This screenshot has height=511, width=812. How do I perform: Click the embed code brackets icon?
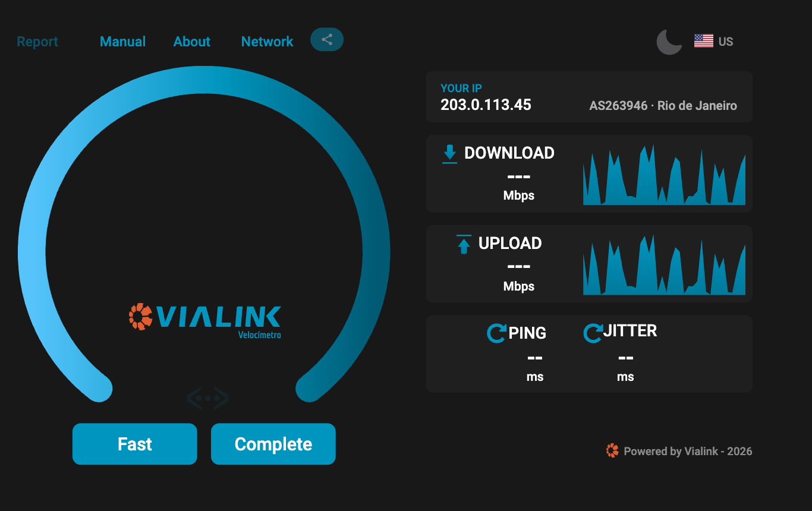[x=207, y=398]
